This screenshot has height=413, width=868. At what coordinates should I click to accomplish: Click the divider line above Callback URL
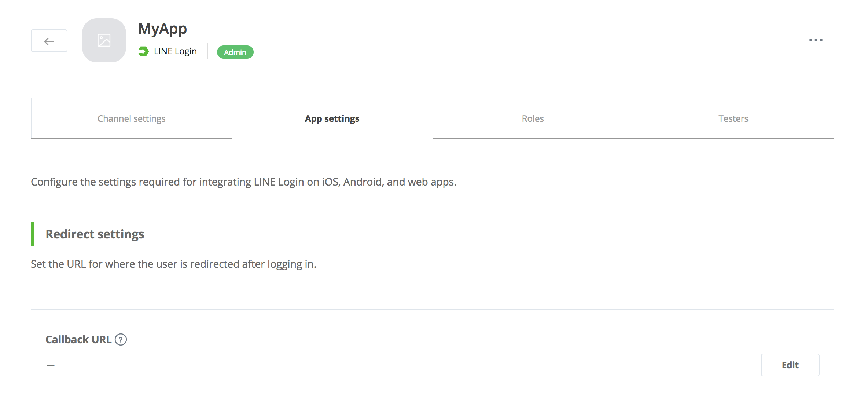(433, 309)
